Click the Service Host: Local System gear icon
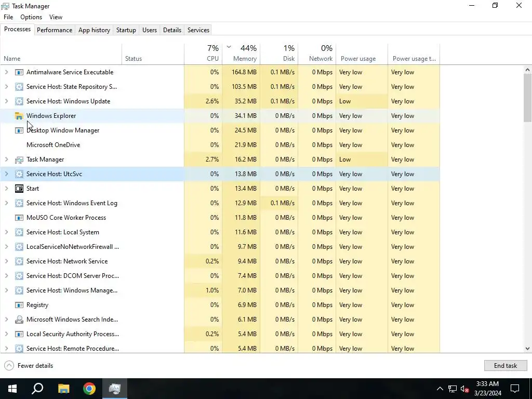532x399 pixels. (19, 232)
